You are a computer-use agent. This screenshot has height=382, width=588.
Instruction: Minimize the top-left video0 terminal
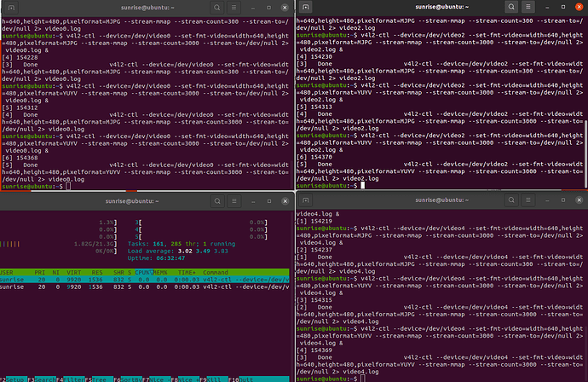[x=253, y=8]
